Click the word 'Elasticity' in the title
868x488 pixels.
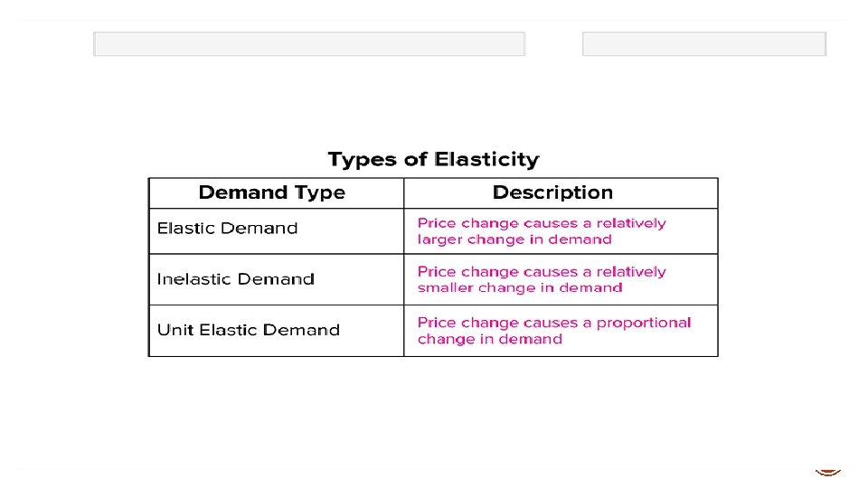(x=486, y=160)
